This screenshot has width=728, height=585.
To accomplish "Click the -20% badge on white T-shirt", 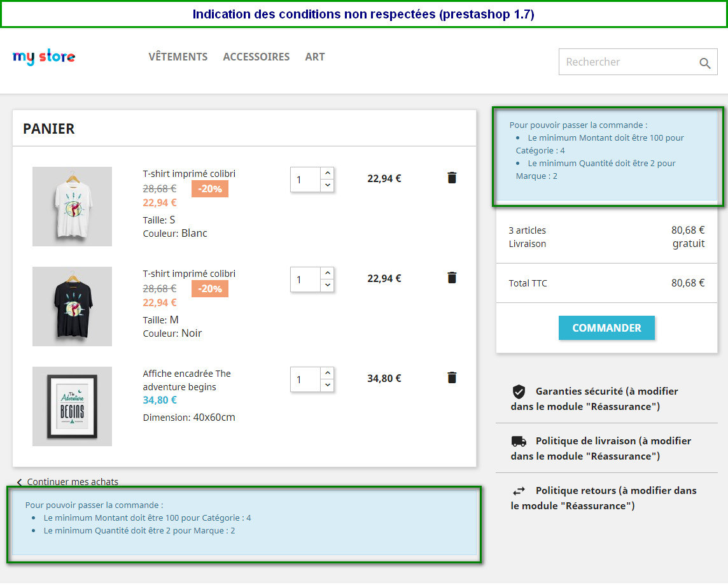I will click(x=210, y=189).
